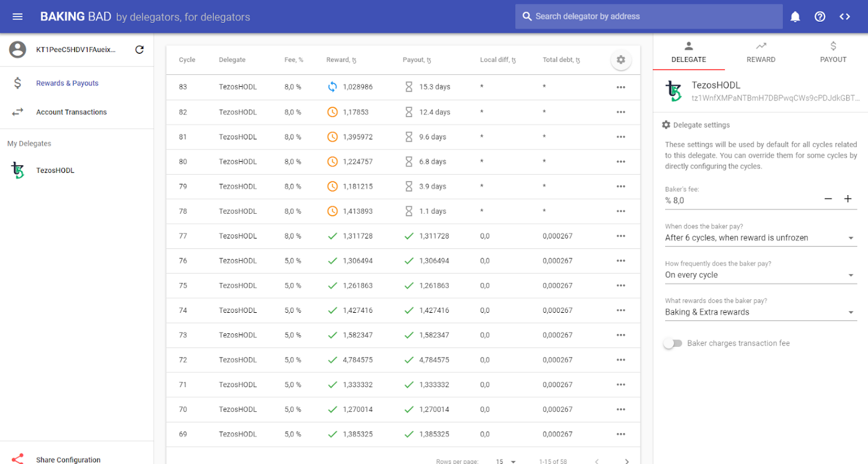Click the cycle 83 reward sync icon
The height and width of the screenshot is (464, 868).
332,87
